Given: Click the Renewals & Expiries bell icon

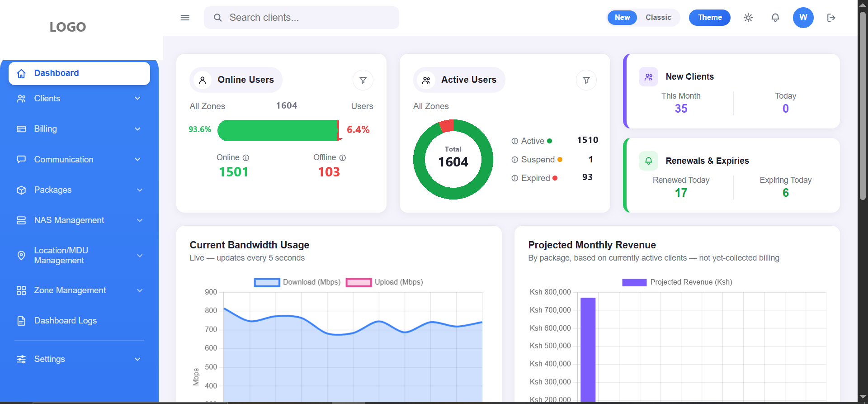Looking at the screenshot, I should pyautogui.click(x=648, y=161).
